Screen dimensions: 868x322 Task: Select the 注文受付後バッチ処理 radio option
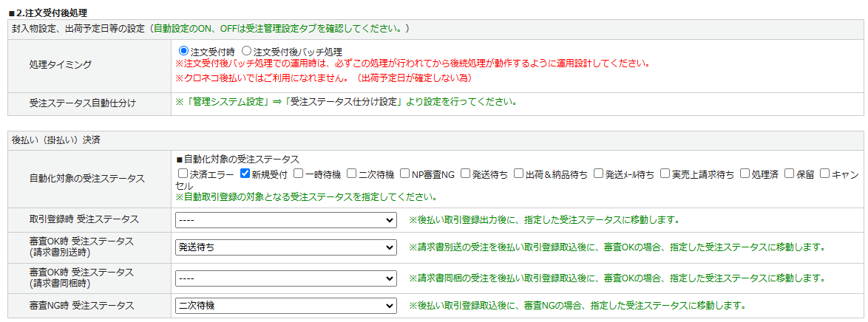[247, 52]
